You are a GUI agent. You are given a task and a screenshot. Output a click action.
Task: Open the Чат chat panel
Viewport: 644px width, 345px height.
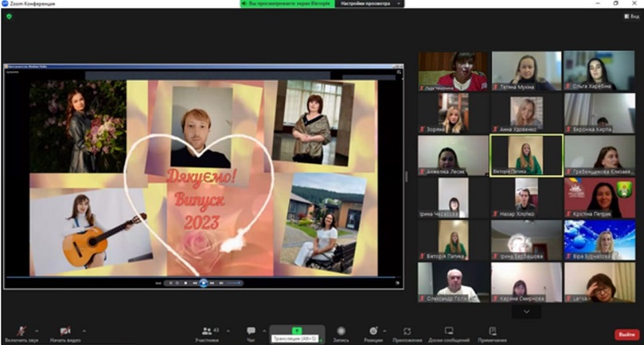[x=251, y=335]
